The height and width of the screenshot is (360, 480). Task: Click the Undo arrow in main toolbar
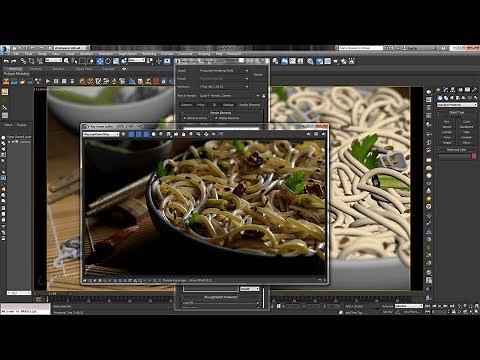(6, 61)
